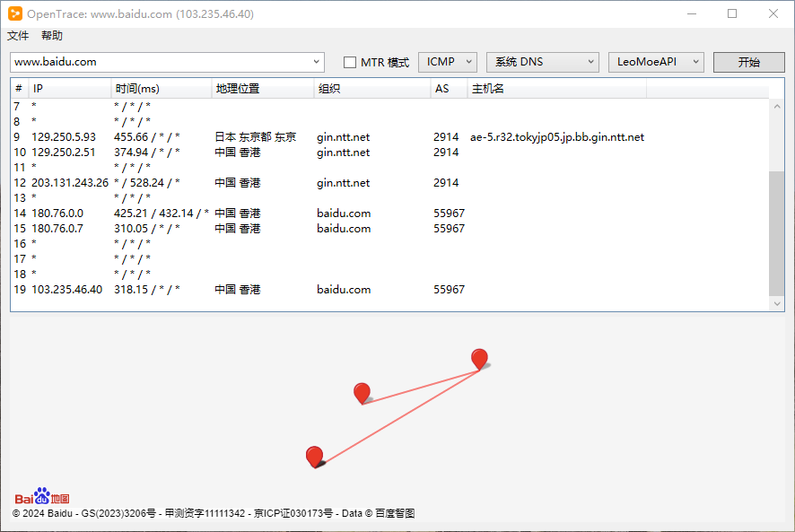Screen dimensions: 795x532
Task: Click the 日本 东京都 东京 location cell
Action: click(255, 137)
